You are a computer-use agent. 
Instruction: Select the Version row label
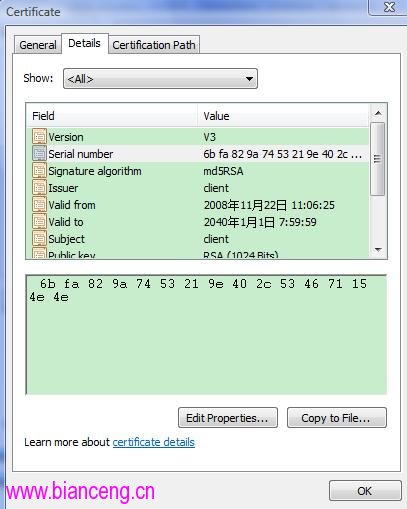[x=66, y=137]
